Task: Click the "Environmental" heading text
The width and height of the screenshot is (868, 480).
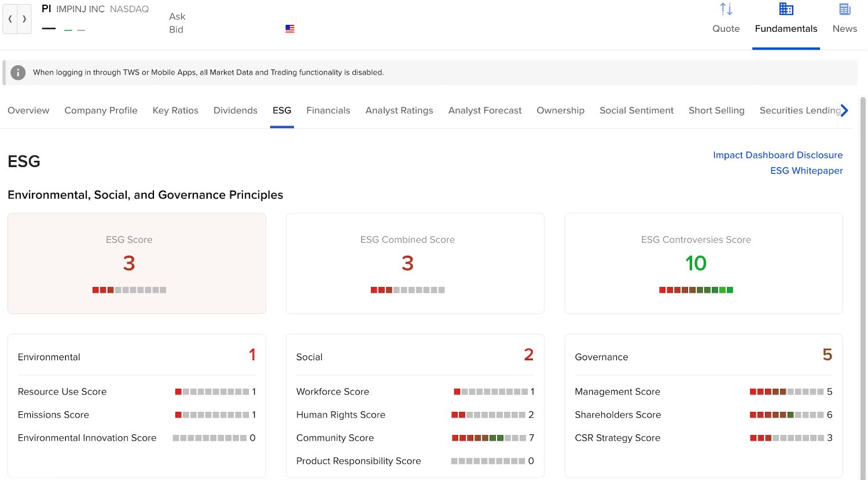Action: [49, 357]
